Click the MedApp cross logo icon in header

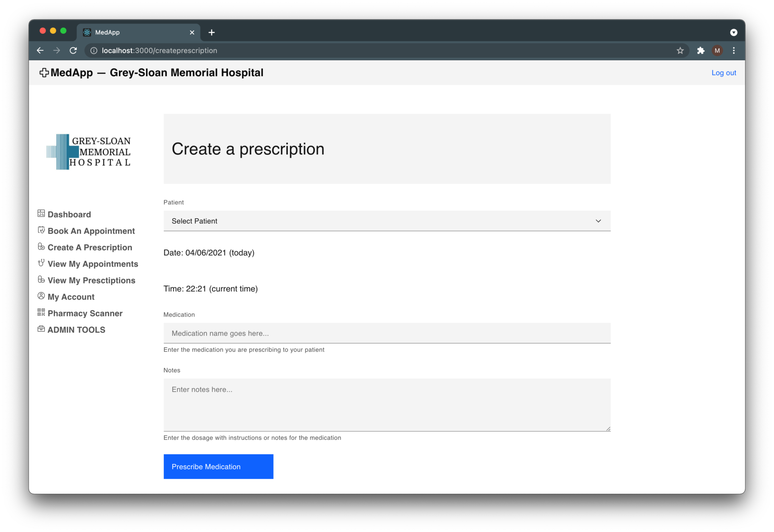tap(44, 73)
